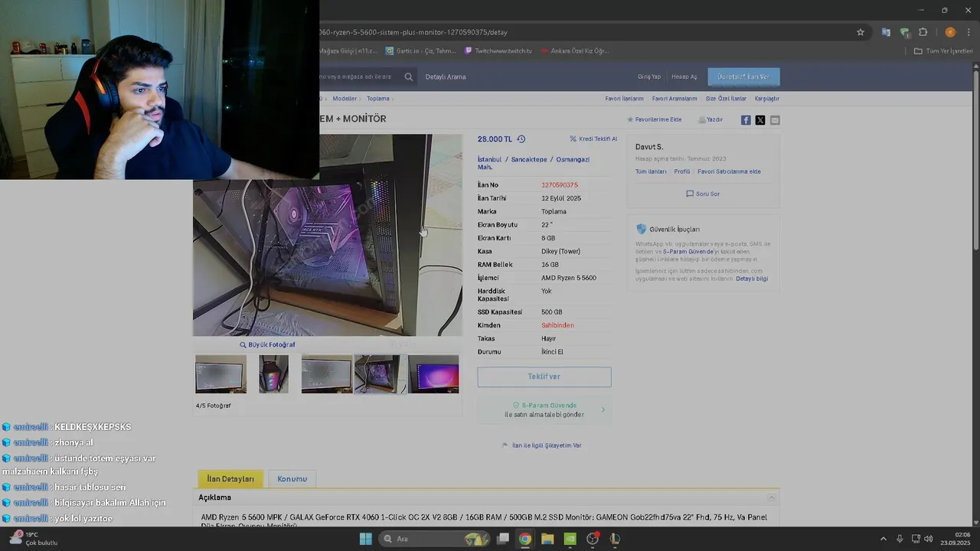
Task: Share listing on X
Action: (760, 120)
